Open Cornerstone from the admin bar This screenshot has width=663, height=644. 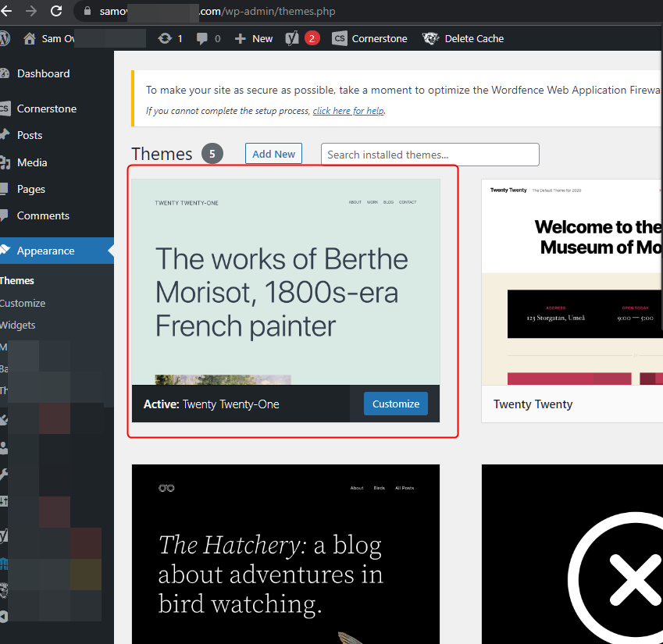pyautogui.click(x=369, y=38)
